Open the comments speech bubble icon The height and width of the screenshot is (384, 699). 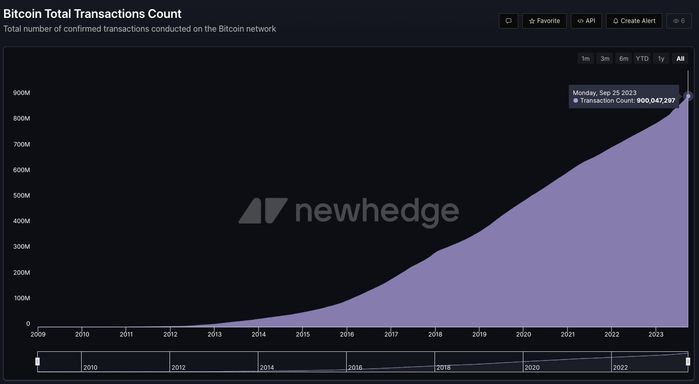click(508, 21)
